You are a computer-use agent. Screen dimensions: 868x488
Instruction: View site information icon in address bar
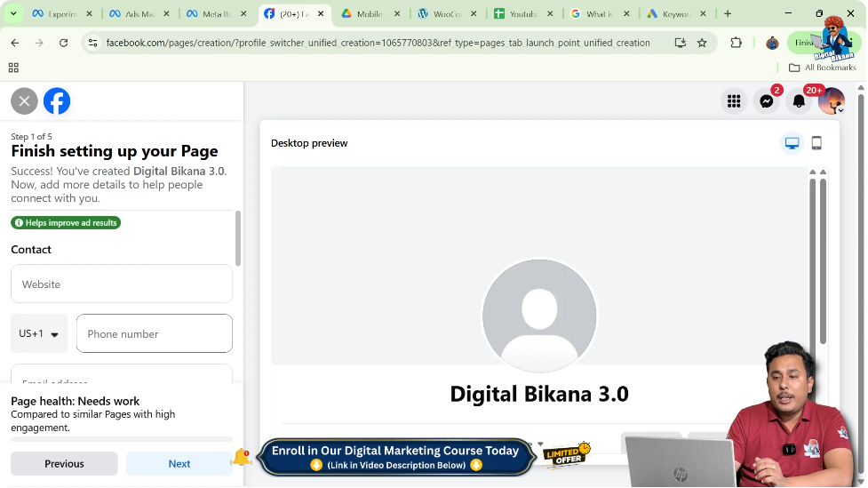(x=93, y=43)
